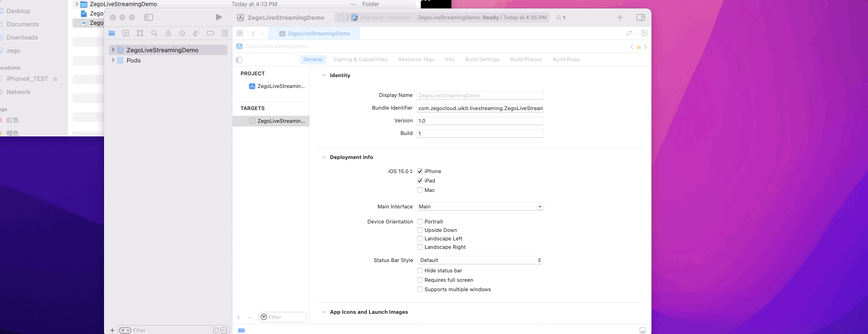The width and height of the screenshot is (868, 334).
Task: Open the iOS 15.0 deployment target dropdown
Action: 400,171
